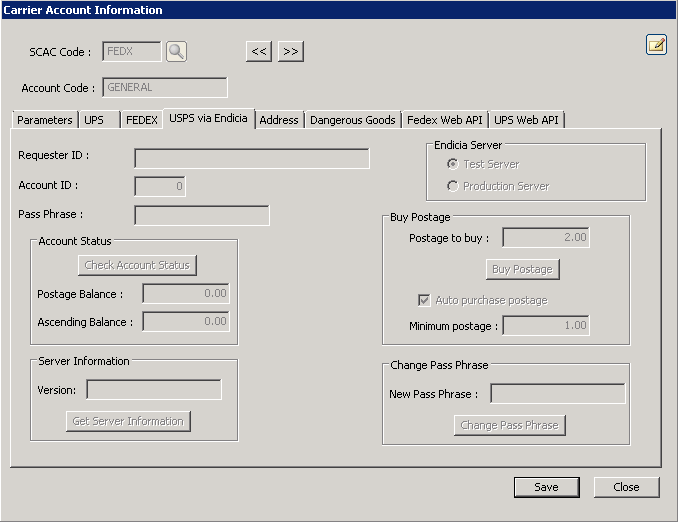This screenshot has height=522, width=678.
Task: Switch to the Address tab
Action: [279, 120]
